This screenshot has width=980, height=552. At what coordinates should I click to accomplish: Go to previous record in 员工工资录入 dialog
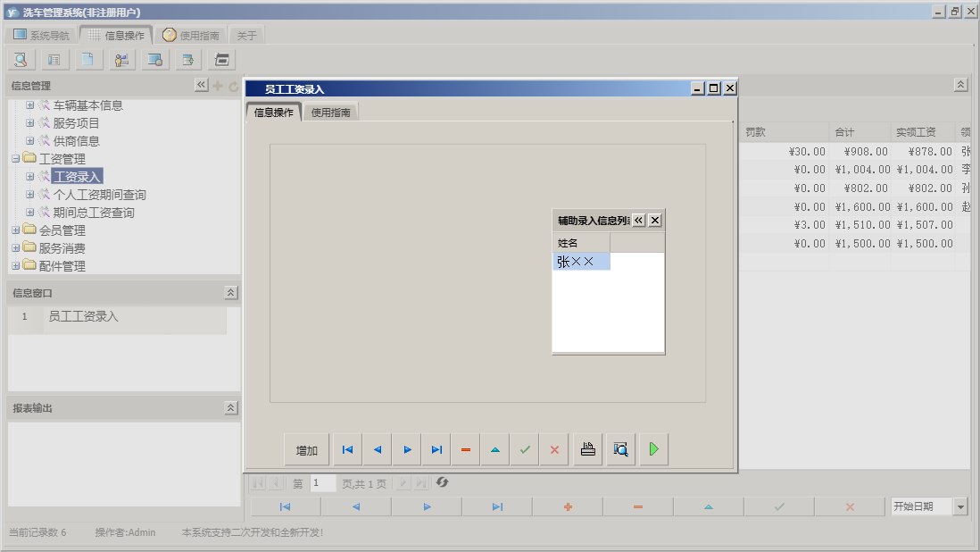[378, 449]
